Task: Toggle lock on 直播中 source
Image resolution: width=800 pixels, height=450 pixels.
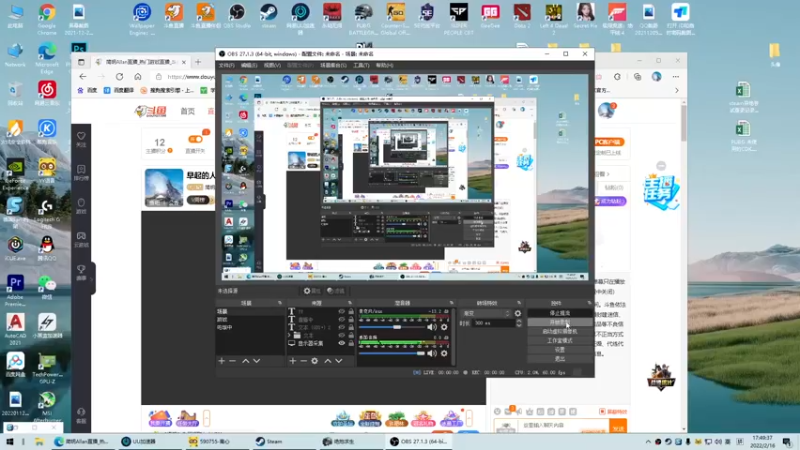Action: [351, 319]
